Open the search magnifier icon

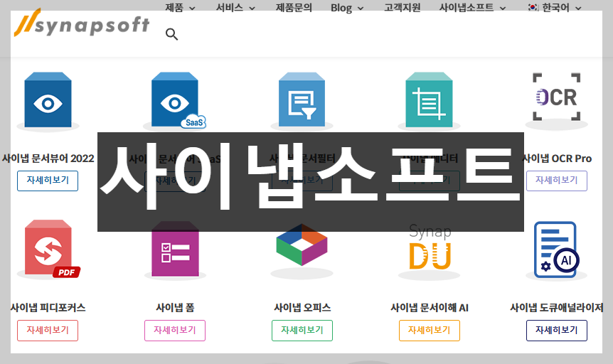[x=171, y=34]
